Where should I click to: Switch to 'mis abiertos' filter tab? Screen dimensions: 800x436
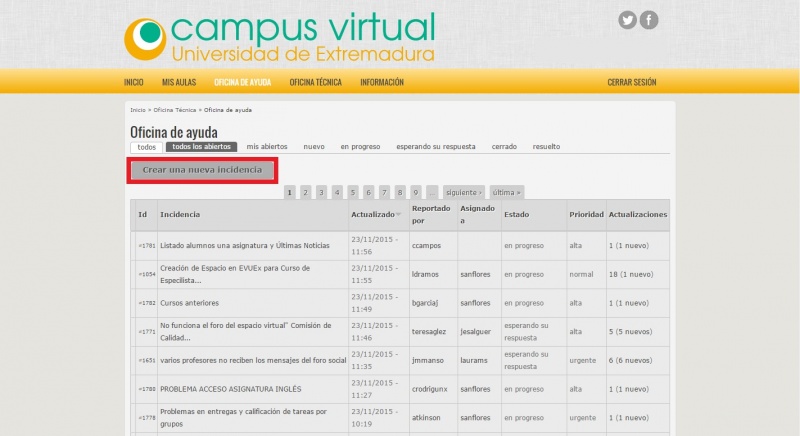click(267, 147)
